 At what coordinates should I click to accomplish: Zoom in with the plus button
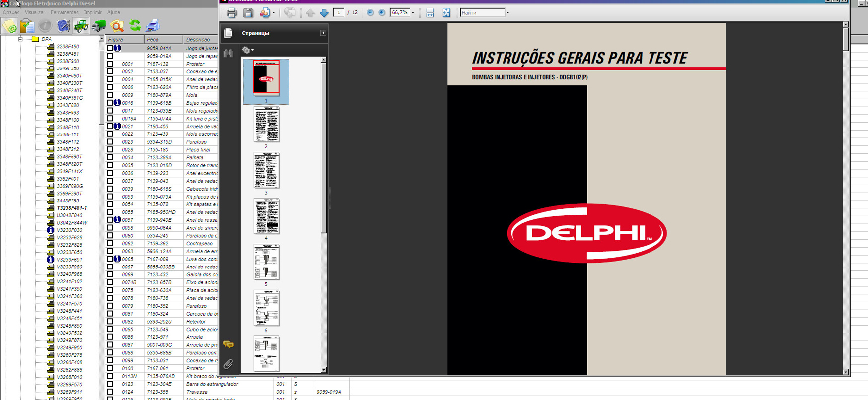[x=382, y=13]
